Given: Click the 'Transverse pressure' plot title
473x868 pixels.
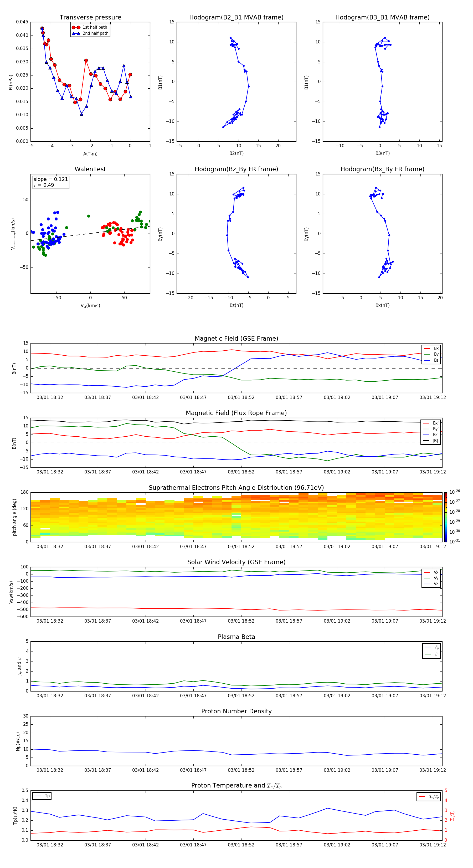Looking at the screenshot, I should pyautogui.click(x=90, y=18).
